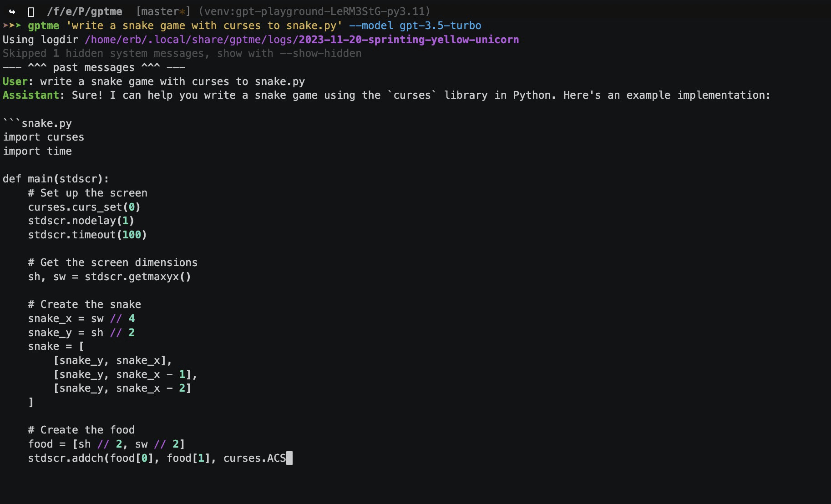Click the quoted prompt string argument
831x504 pixels.
204,26
